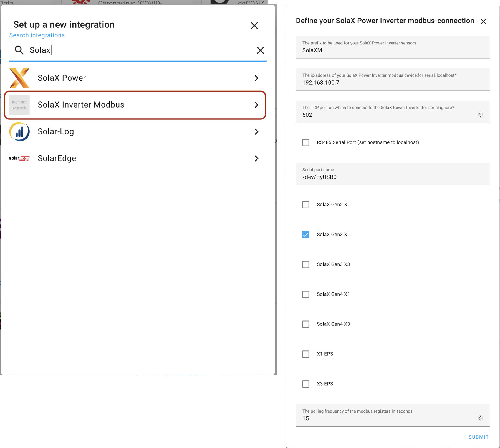Clear the Solax search text with the X icon

point(260,50)
